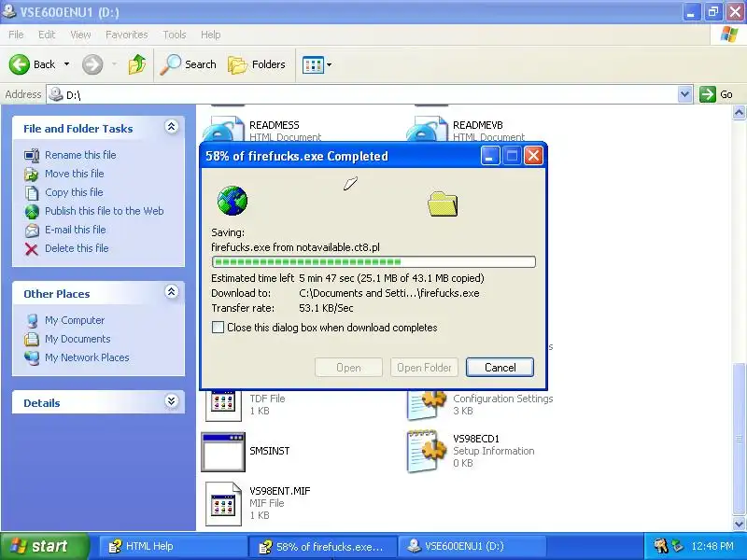Screen dimensions: 747x560
Task: Click the Windows start button
Action: 44,546
